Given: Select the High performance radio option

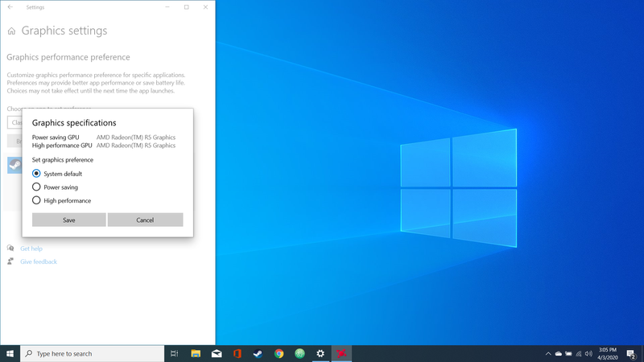Looking at the screenshot, I should (x=36, y=200).
